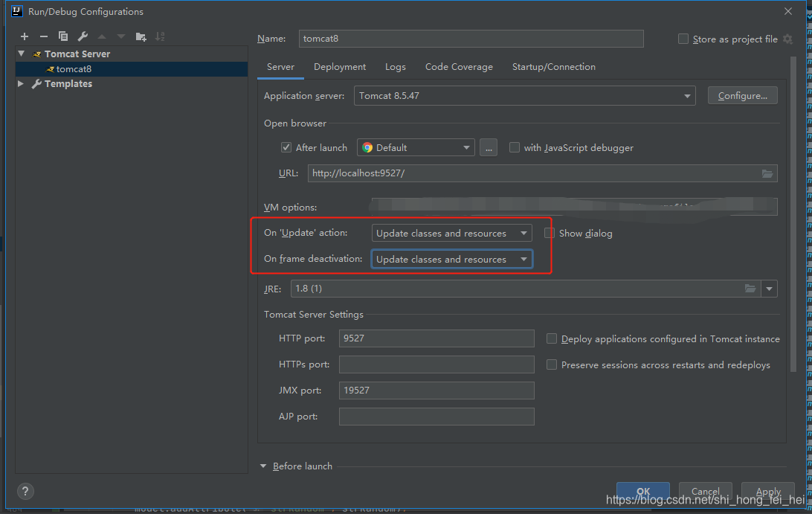Open the help question mark icon

point(25,491)
